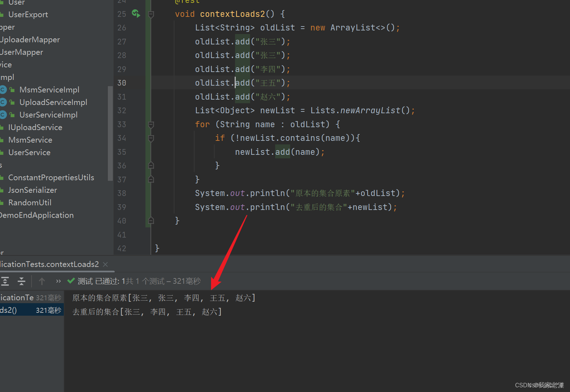Select UserMapper in project tree
Image resolution: width=570 pixels, height=392 pixels.
pyautogui.click(x=21, y=52)
